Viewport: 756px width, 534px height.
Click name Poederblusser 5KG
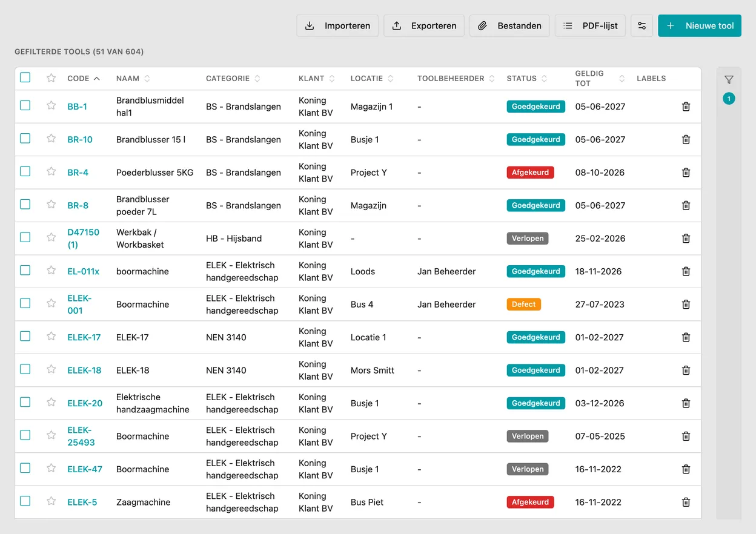click(x=155, y=173)
